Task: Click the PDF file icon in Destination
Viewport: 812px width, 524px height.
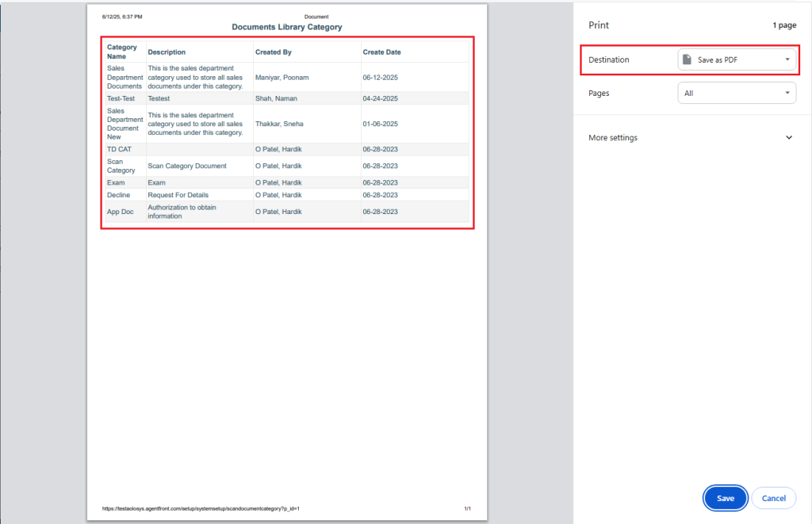Action: [x=688, y=60]
